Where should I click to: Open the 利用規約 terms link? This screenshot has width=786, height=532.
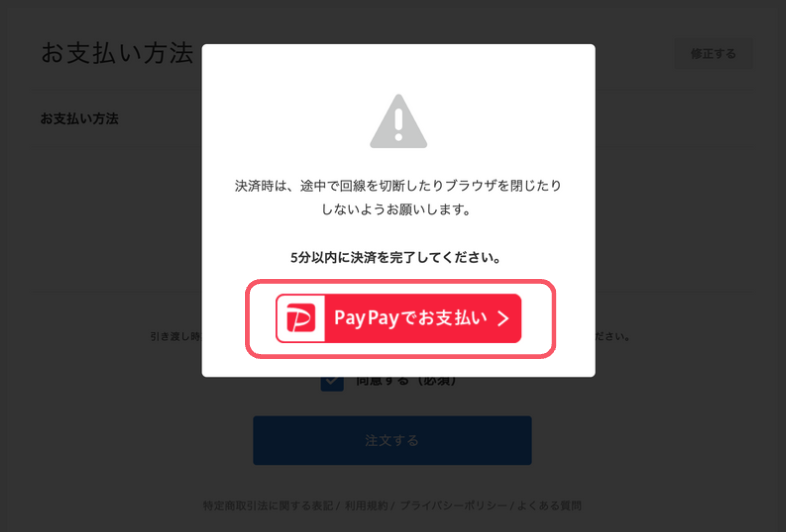(366, 505)
